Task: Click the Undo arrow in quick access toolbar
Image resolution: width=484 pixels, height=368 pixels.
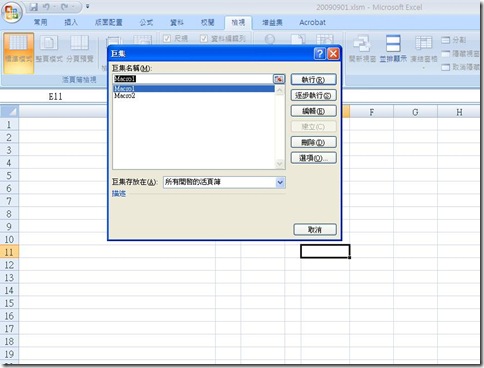Action: pos(47,7)
